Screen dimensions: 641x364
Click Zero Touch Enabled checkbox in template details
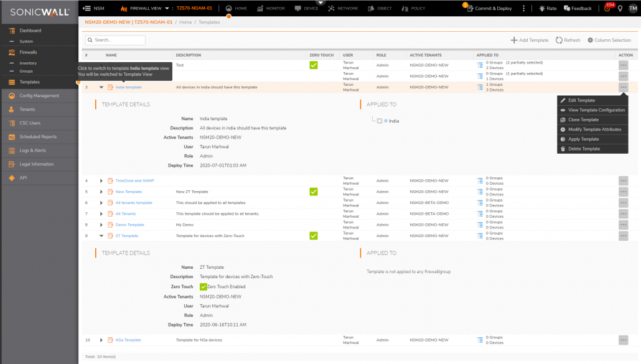coord(203,287)
